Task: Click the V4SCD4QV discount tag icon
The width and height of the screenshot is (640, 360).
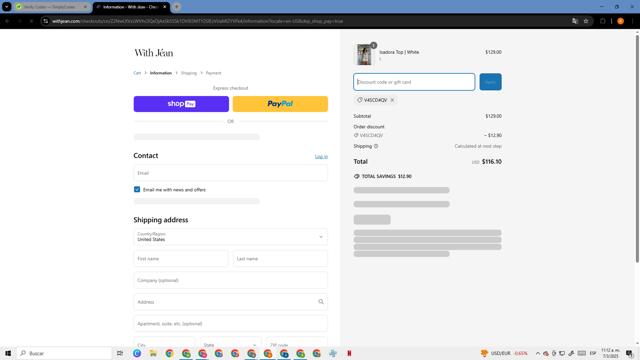Action: 360,100
